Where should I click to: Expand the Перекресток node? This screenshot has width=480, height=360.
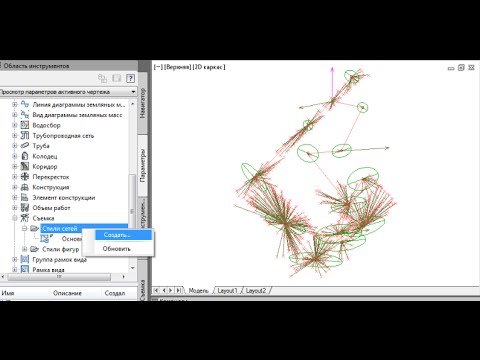pos(15,177)
